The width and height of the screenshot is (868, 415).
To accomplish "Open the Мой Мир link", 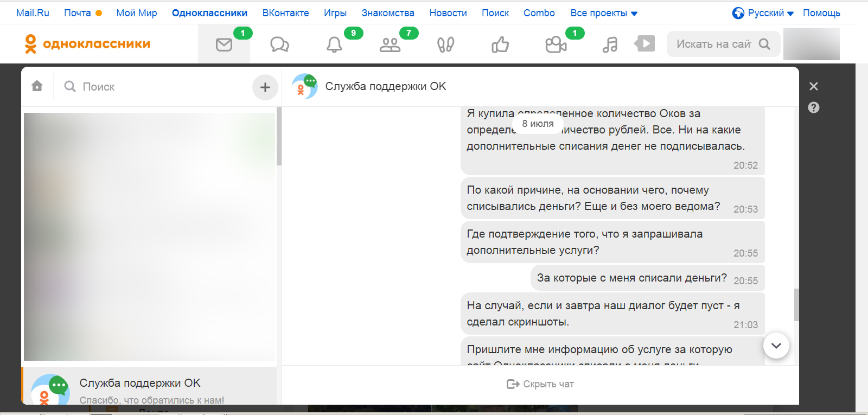I will pyautogui.click(x=137, y=13).
